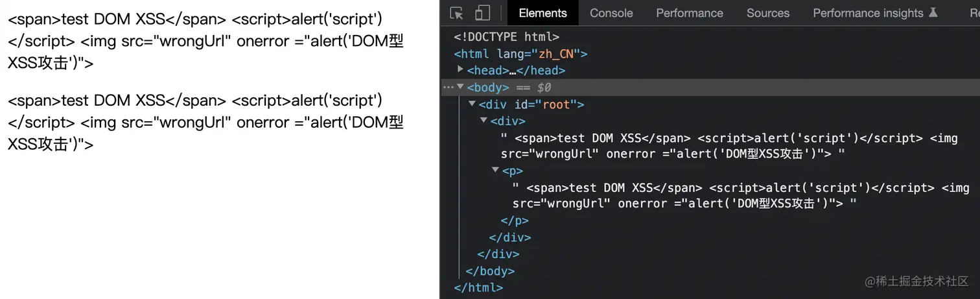
Task: Open the Elements tab
Action: point(543,13)
